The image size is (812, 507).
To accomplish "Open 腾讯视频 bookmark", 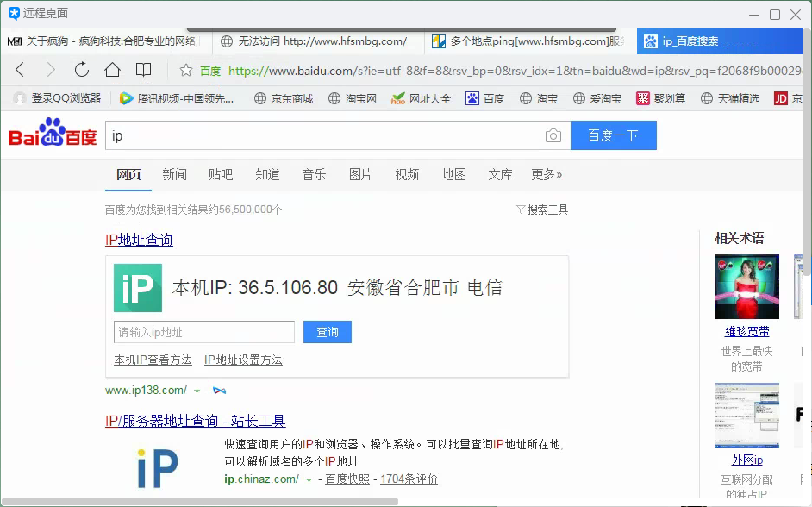I will [177, 98].
